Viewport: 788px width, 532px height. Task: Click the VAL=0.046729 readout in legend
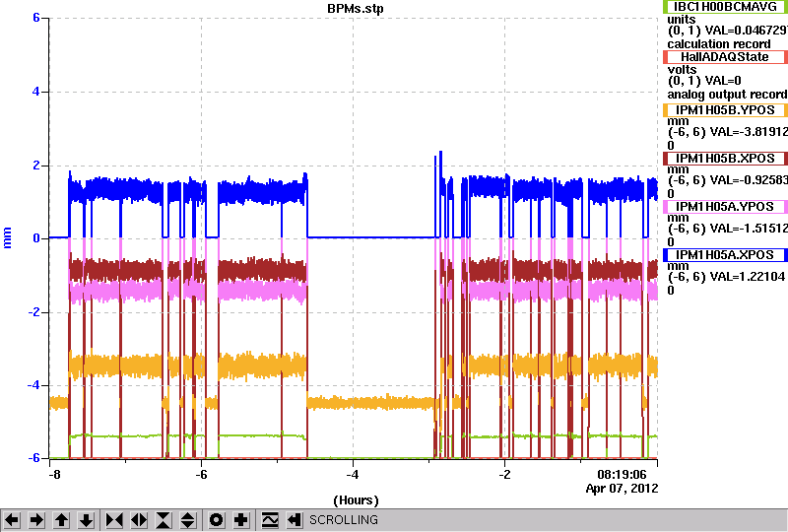click(x=747, y=32)
